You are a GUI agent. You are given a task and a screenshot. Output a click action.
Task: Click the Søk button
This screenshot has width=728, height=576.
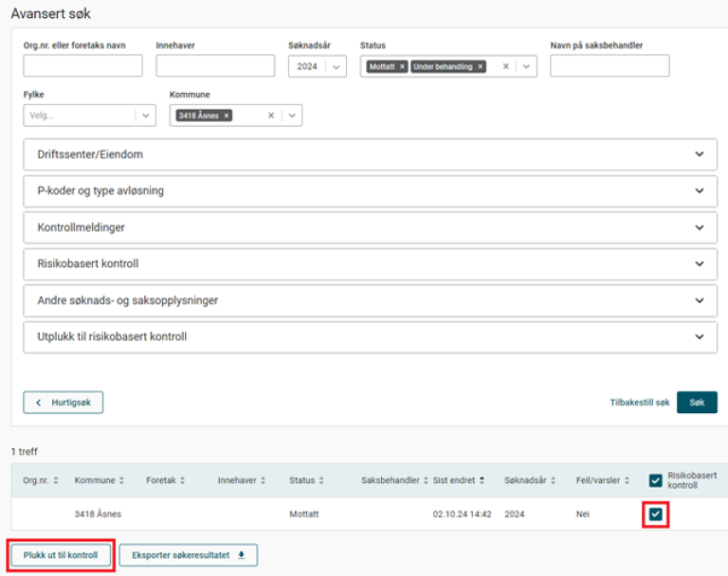pyautogui.click(x=697, y=403)
